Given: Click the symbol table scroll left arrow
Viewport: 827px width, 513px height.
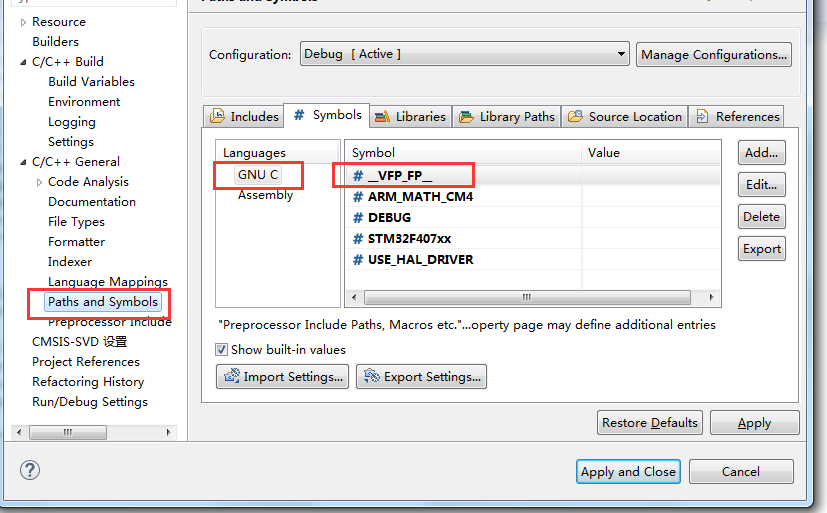Looking at the screenshot, I should coord(354,297).
